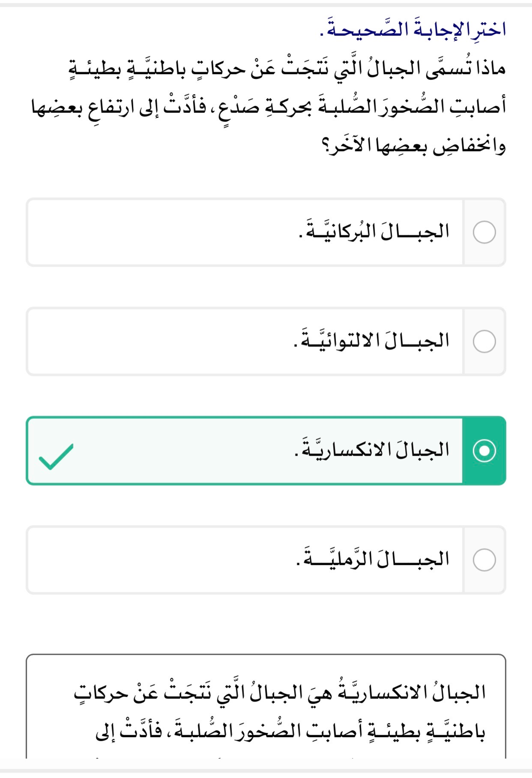Click the answer text الجبال الانكسارية
This screenshot has width=532, height=778.
pos(371,450)
